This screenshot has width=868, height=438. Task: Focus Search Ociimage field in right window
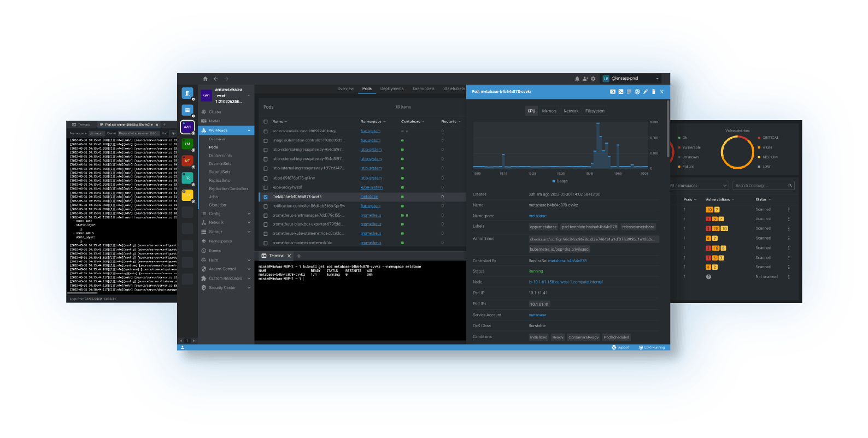pos(763,186)
